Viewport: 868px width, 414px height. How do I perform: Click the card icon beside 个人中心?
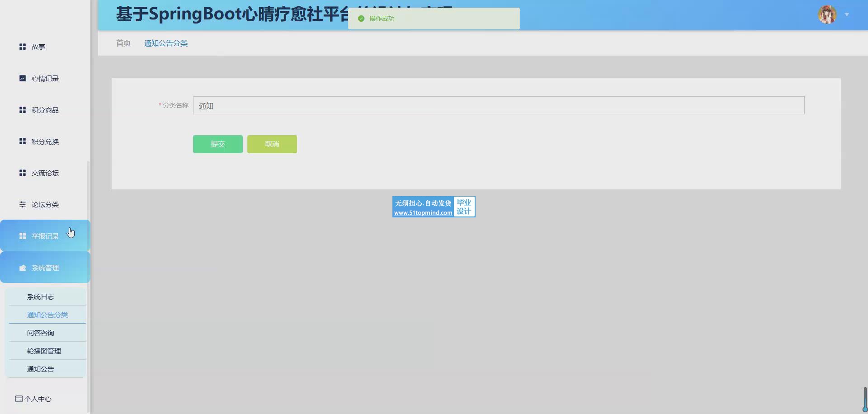click(x=19, y=399)
